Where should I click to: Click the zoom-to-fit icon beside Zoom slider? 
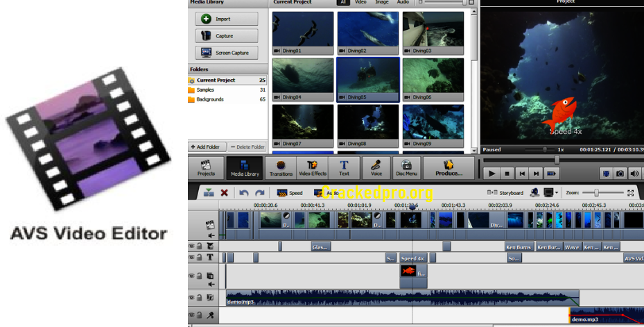tap(630, 192)
